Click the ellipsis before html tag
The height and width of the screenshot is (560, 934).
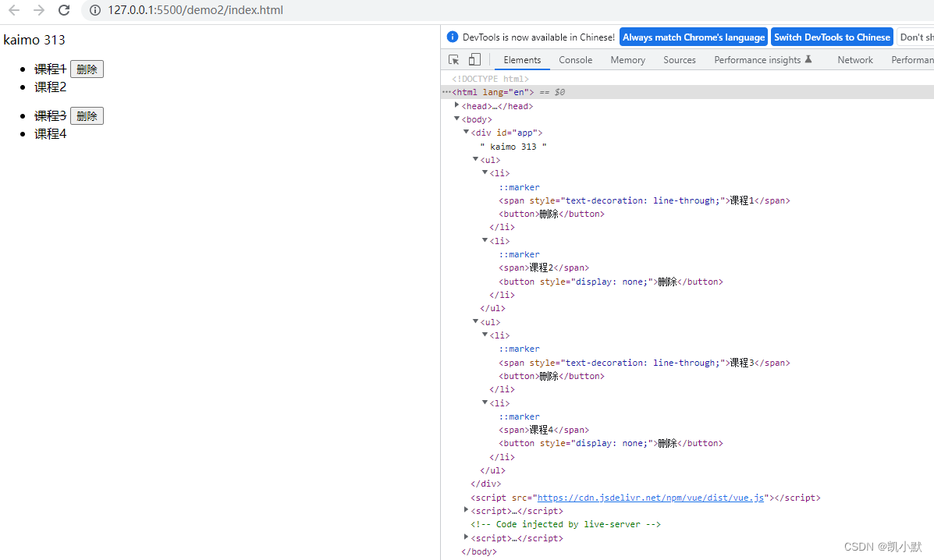pyautogui.click(x=446, y=92)
